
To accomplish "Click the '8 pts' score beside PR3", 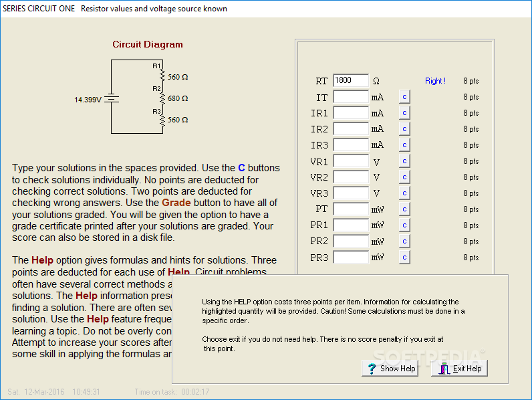I will pos(471,258).
